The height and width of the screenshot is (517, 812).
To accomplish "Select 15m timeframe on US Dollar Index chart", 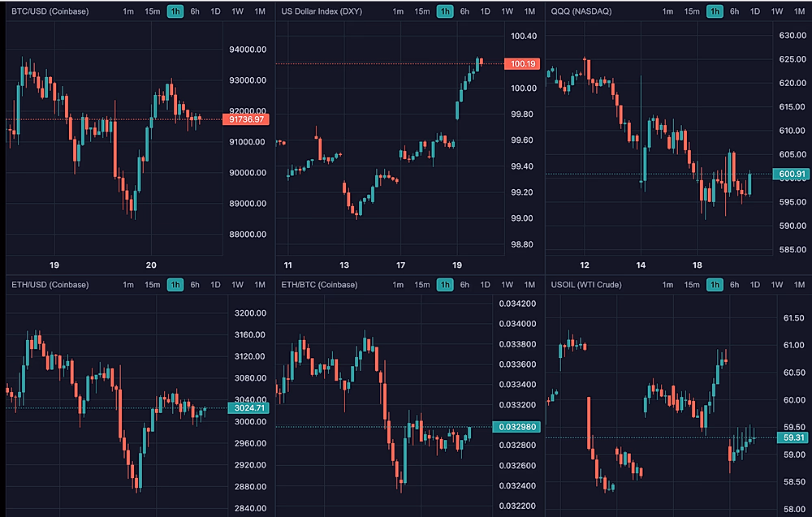I will coord(421,11).
